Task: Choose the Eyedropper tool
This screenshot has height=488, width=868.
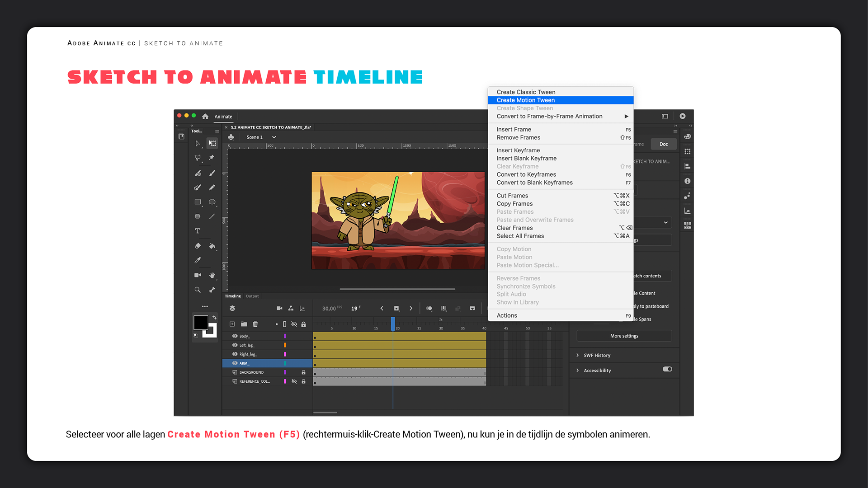Action: (198, 260)
